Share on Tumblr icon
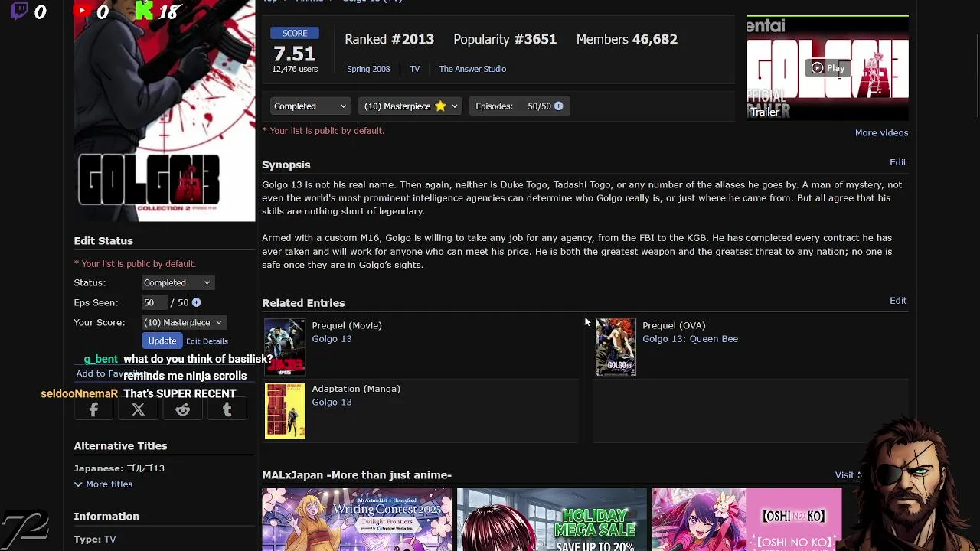980x551 pixels. coord(227,410)
